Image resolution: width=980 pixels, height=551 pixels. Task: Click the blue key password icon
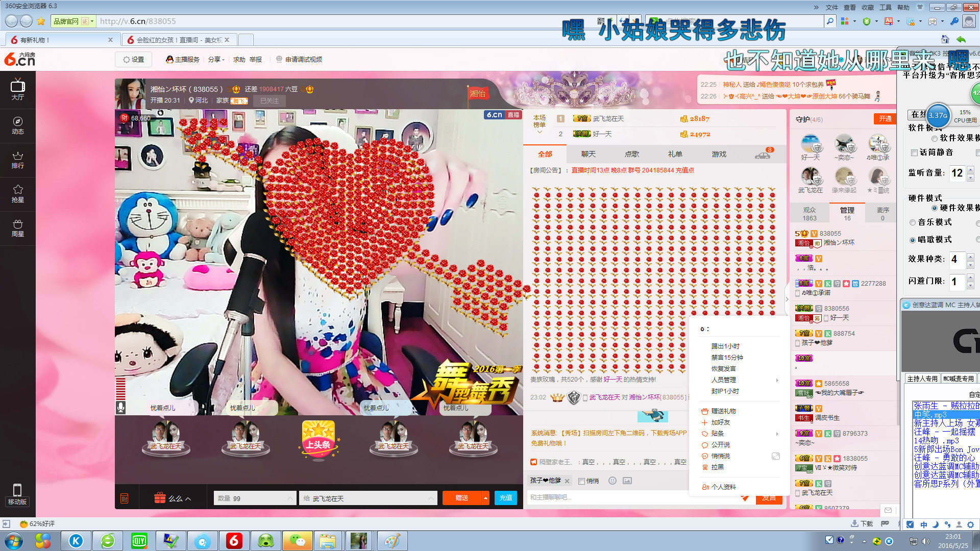click(954, 21)
